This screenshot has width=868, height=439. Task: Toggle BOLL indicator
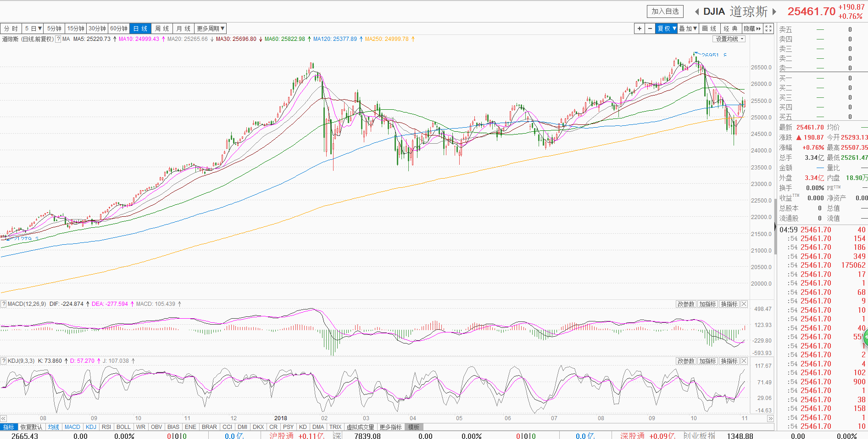click(x=124, y=427)
